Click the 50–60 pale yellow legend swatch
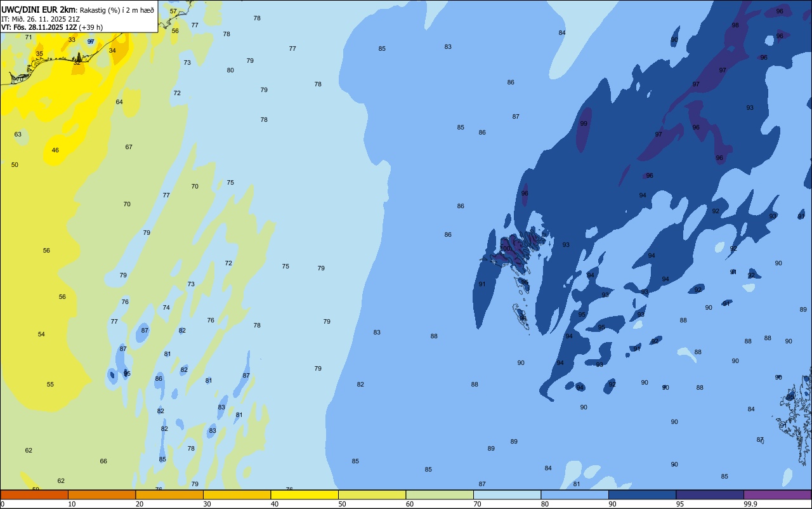 point(372,494)
